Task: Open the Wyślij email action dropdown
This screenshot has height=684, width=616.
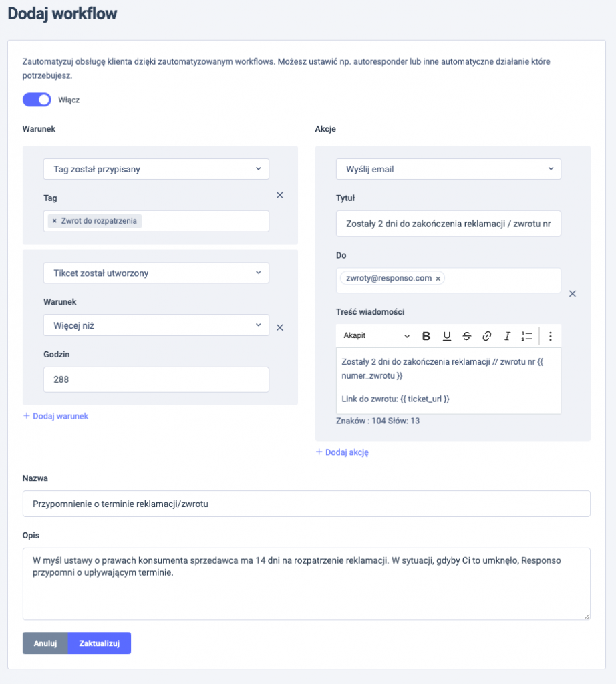Action: (x=448, y=169)
